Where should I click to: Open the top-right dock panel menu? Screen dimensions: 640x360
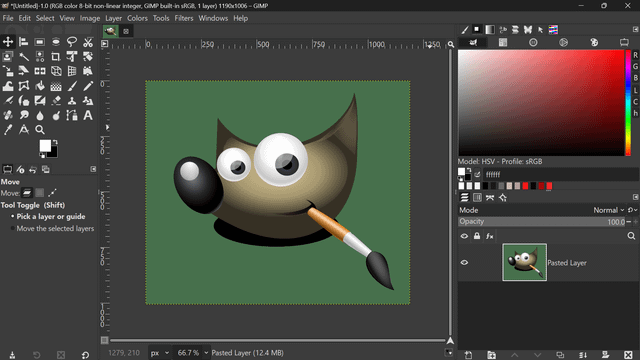[x=635, y=29]
